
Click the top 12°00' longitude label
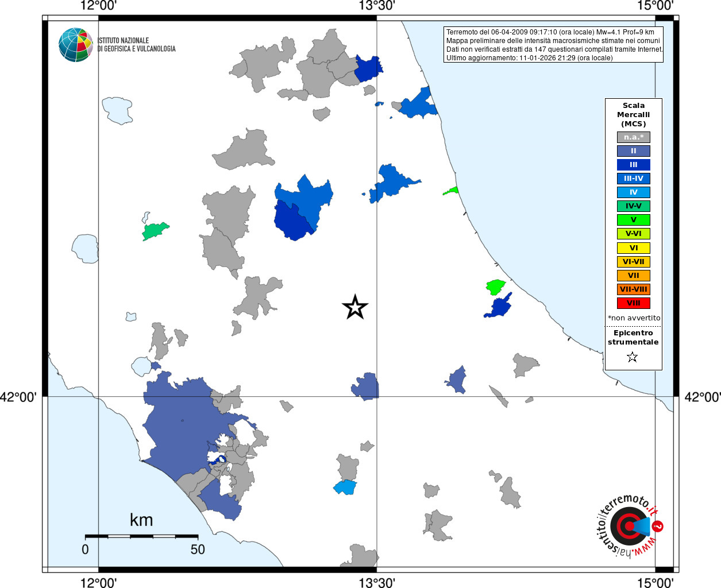(98, 6)
